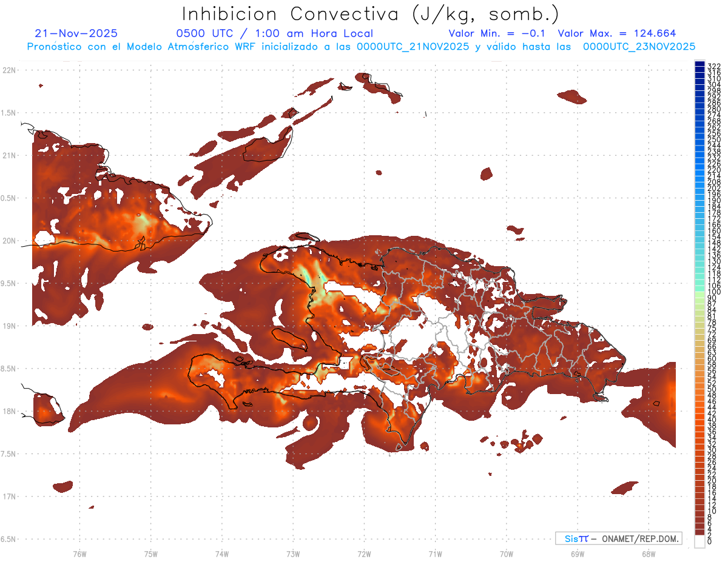Viewport: 728px width, 562px height.
Task: Click the '68W' longitude label
Action: (649, 554)
